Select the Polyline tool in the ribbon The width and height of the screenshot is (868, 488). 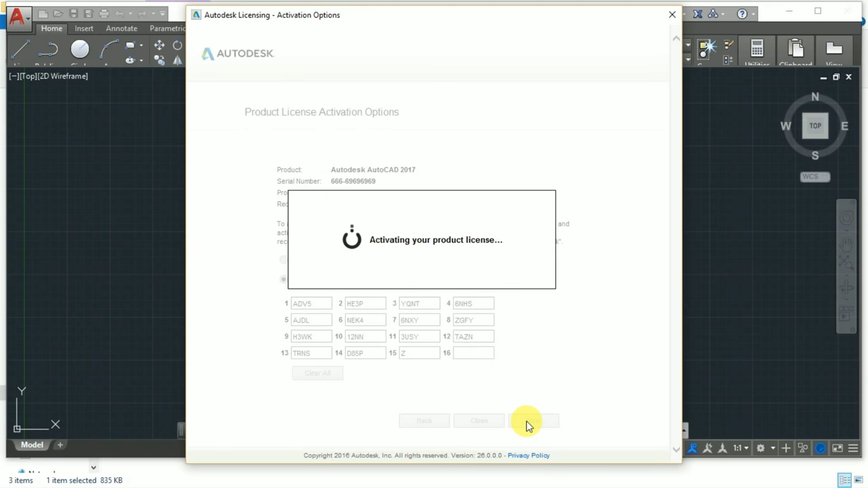click(x=48, y=49)
